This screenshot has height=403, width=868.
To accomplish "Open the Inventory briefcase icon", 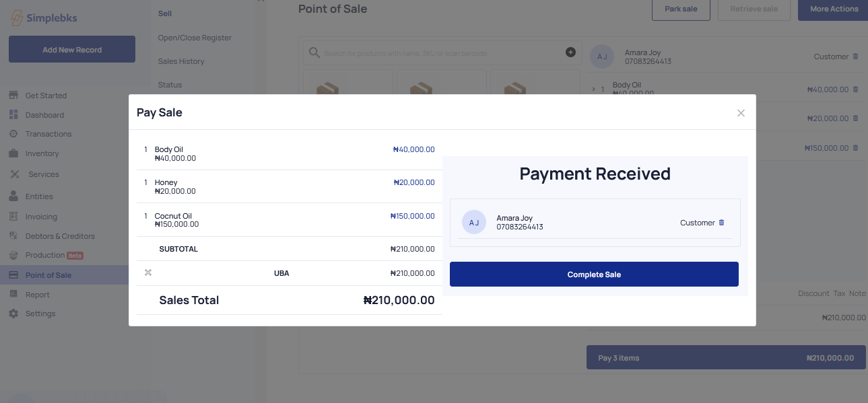I will point(13,153).
